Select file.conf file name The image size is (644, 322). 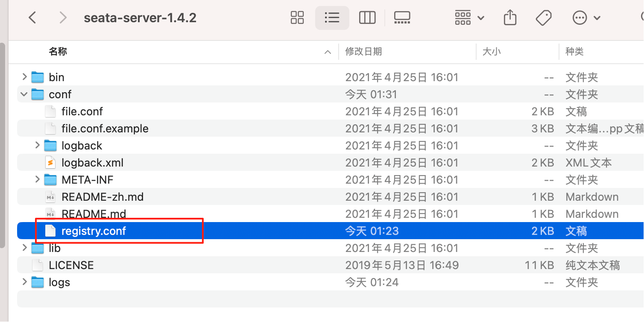pyautogui.click(x=82, y=111)
